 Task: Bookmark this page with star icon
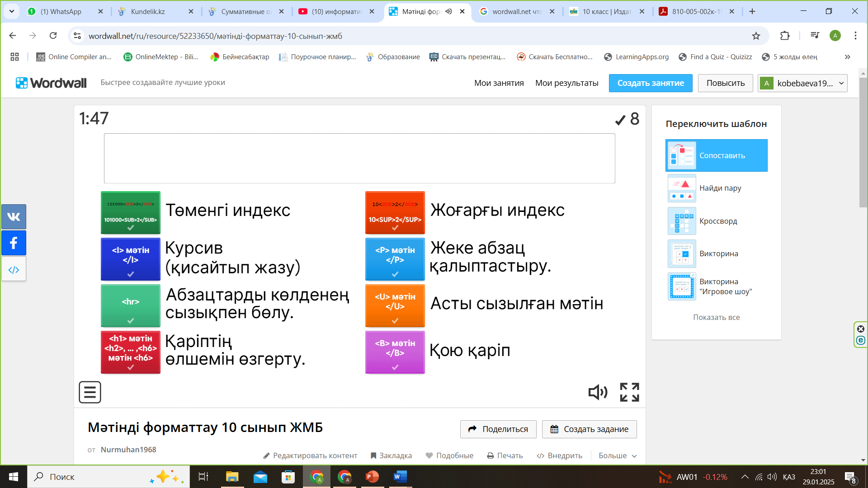click(756, 36)
